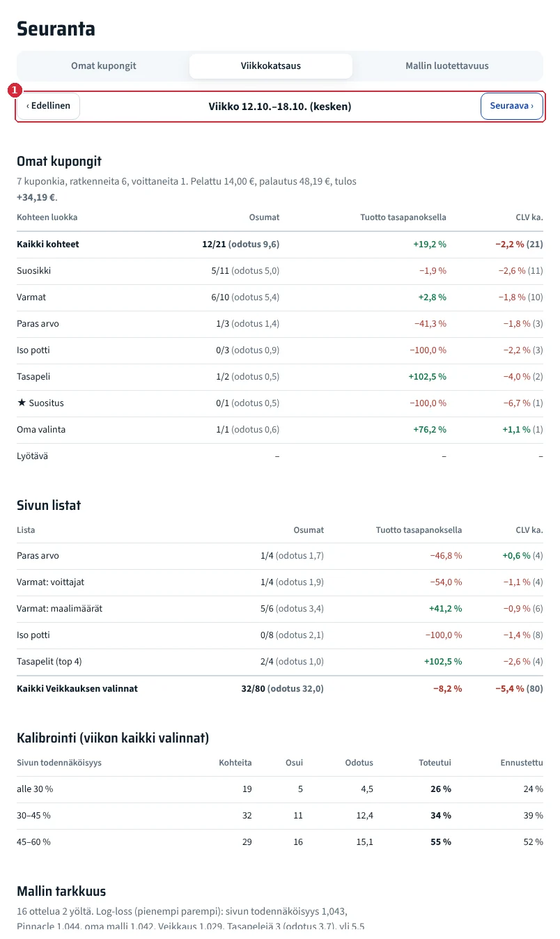This screenshot has width=560, height=939.
Task: Go to previous week with Edellinen
Action: 49,107
